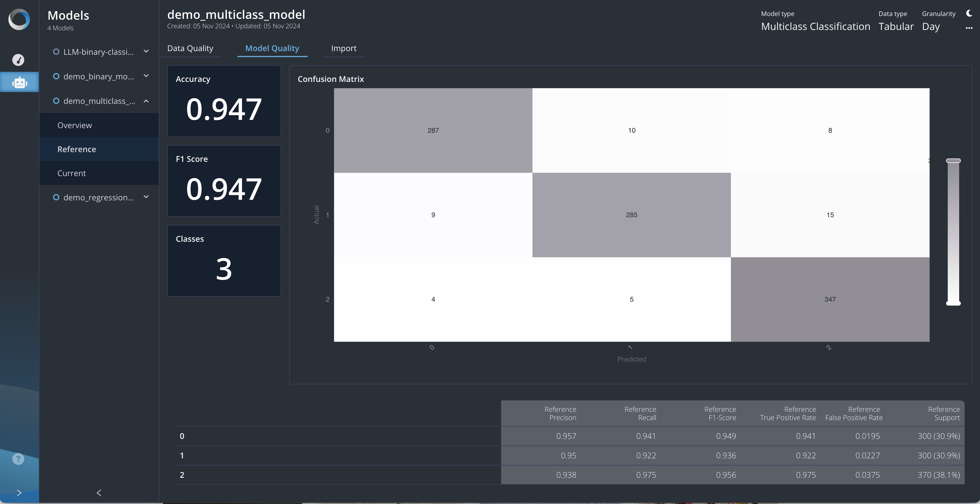Open the Current section in the model tree

coord(99,173)
